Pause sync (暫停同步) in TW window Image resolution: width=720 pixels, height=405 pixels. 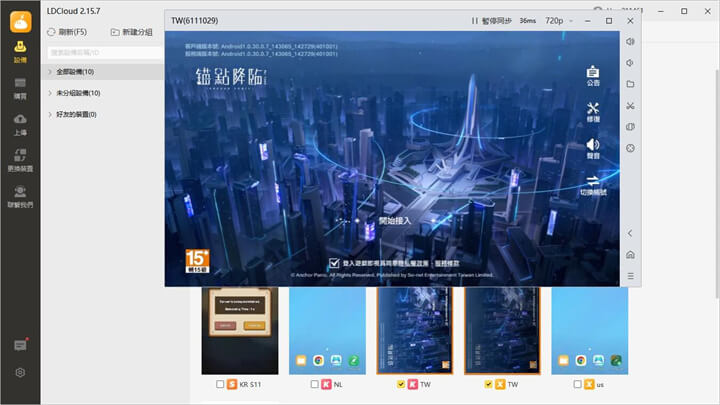click(x=491, y=21)
